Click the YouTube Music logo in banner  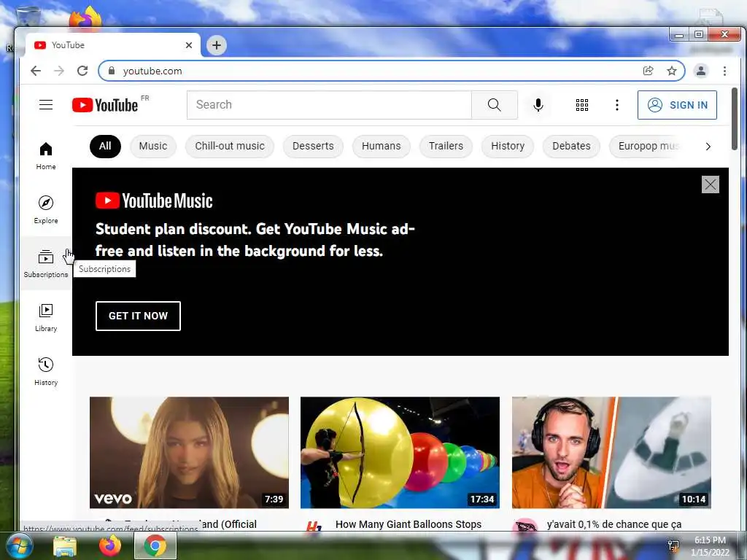pos(154,201)
